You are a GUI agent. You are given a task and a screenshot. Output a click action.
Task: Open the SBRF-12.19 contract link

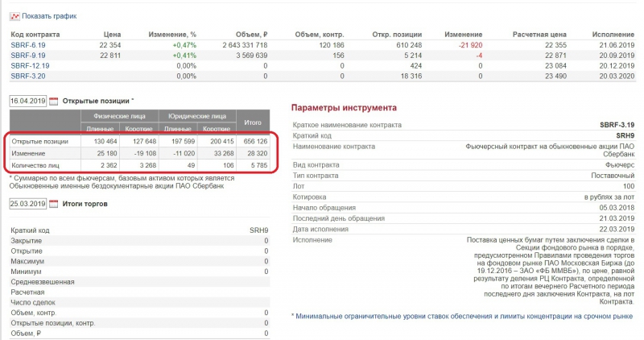click(30, 66)
